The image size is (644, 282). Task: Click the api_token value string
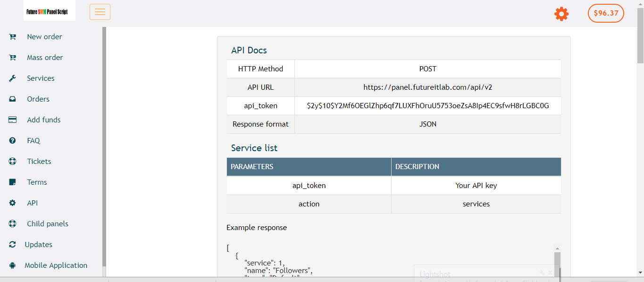(427, 106)
